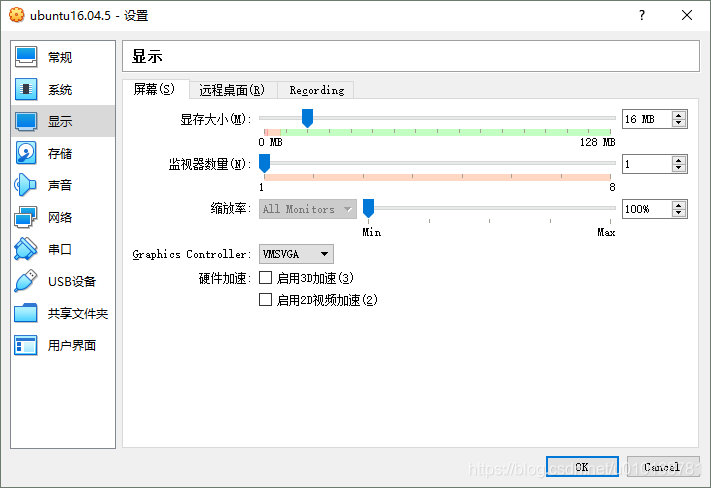711x488 pixels.
Task: Open the 常规 (General) settings icon
Action: [x=26, y=57]
